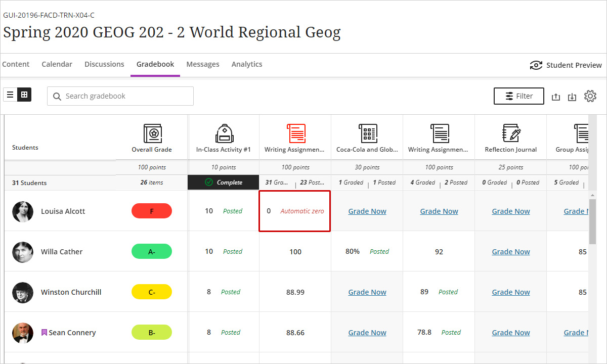Select the In-Class Activity #1 backpack icon
This screenshot has width=607, height=364.
[224, 134]
